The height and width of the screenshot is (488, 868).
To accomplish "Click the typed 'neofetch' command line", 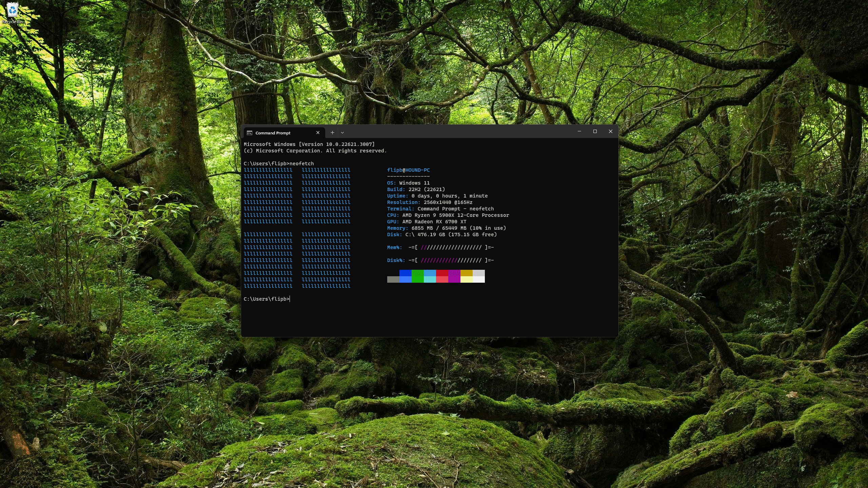I will point(279,164).
